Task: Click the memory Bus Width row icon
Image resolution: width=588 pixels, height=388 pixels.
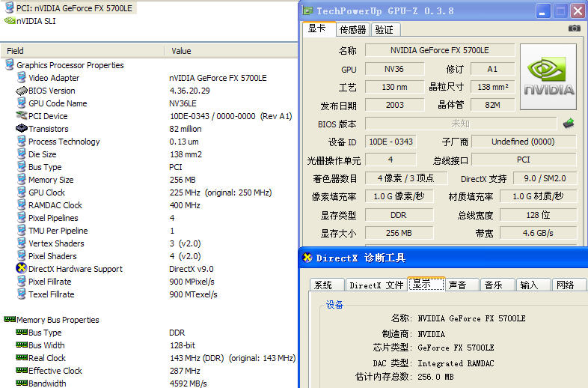Action: [x=22, y=345]
